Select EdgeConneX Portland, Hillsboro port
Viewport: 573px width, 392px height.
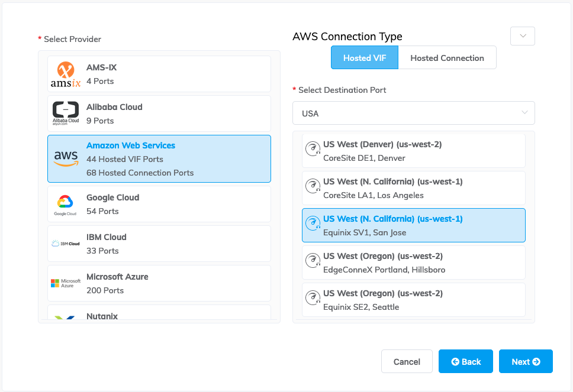[413, 263]
